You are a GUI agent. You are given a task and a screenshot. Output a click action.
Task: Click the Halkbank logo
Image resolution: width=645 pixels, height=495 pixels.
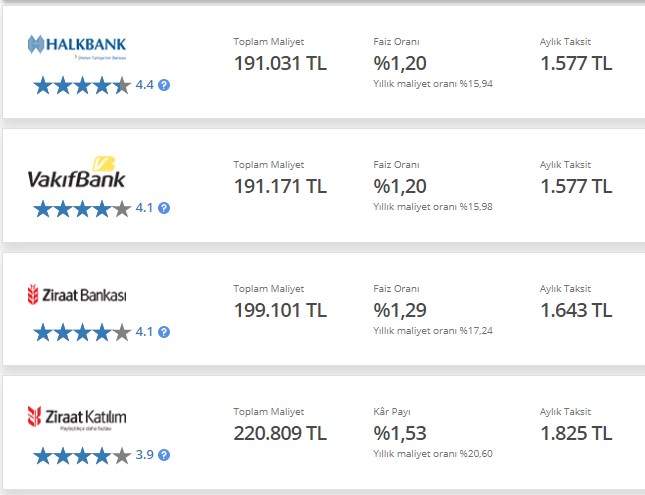click(77, 47)
